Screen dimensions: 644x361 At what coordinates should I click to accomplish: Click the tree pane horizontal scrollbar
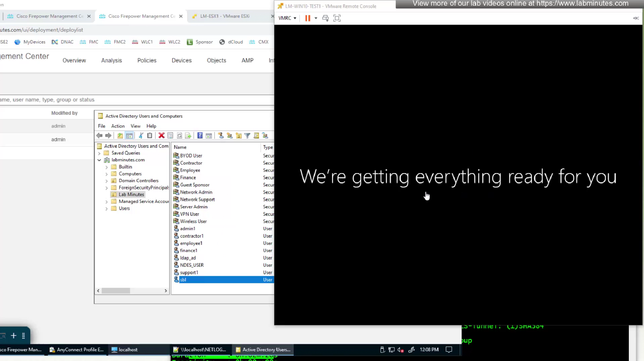[116, 291]
